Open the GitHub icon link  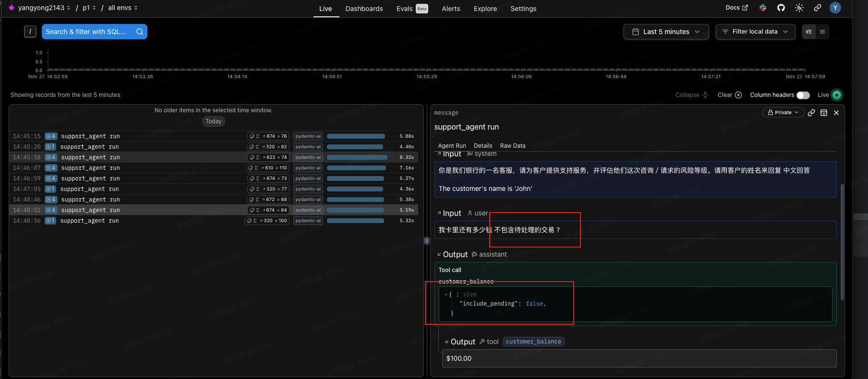[x=781, y=8]
